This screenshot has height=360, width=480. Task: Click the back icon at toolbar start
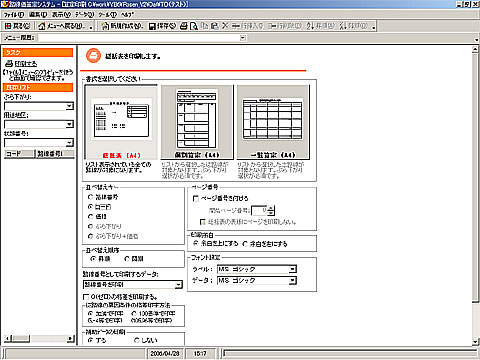pos(8,26)
